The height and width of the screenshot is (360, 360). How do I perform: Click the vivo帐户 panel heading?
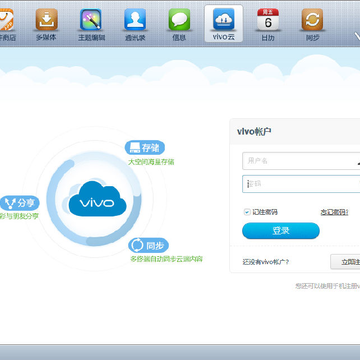coord(254,132)
